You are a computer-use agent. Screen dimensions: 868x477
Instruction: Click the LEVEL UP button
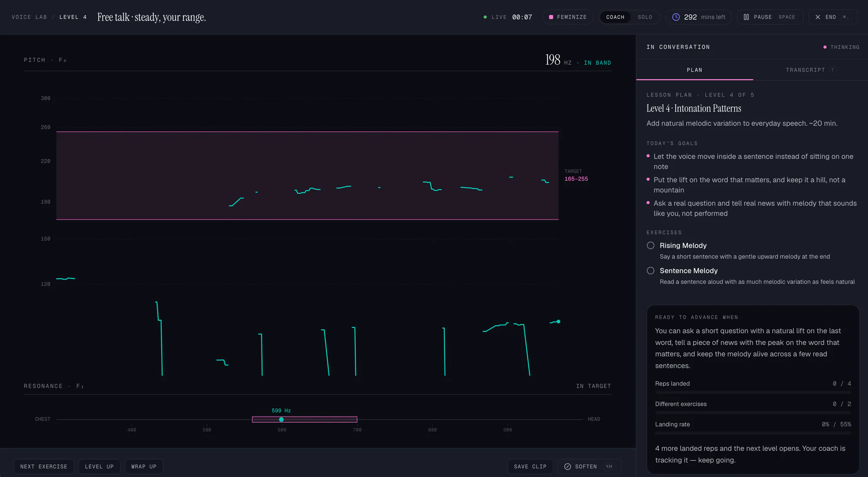click(x=99, y=467)
